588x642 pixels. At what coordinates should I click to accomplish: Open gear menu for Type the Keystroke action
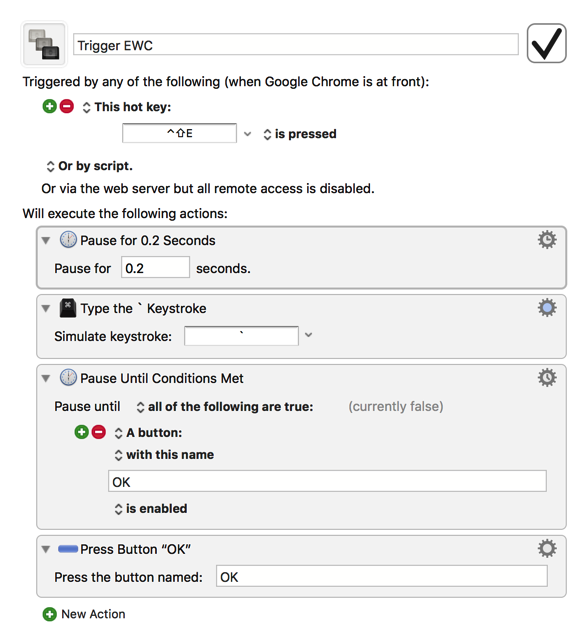[x=547, y=308]
